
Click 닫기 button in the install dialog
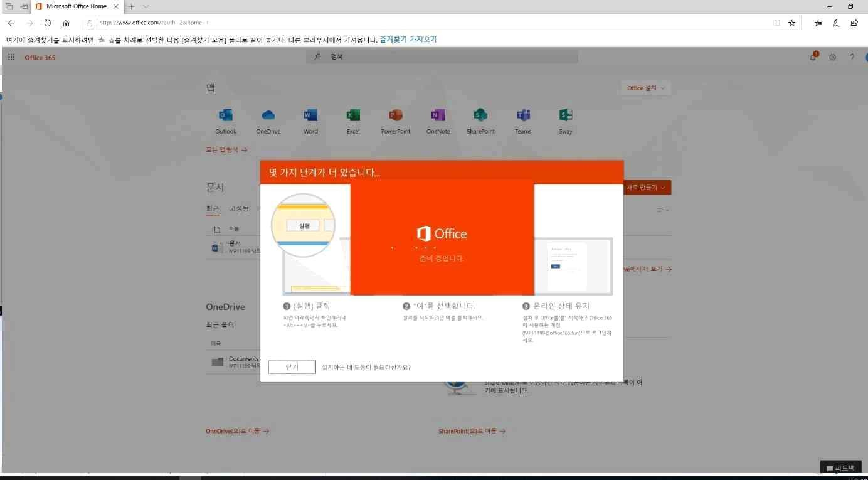pyautogui.click(x=292, y=367)
